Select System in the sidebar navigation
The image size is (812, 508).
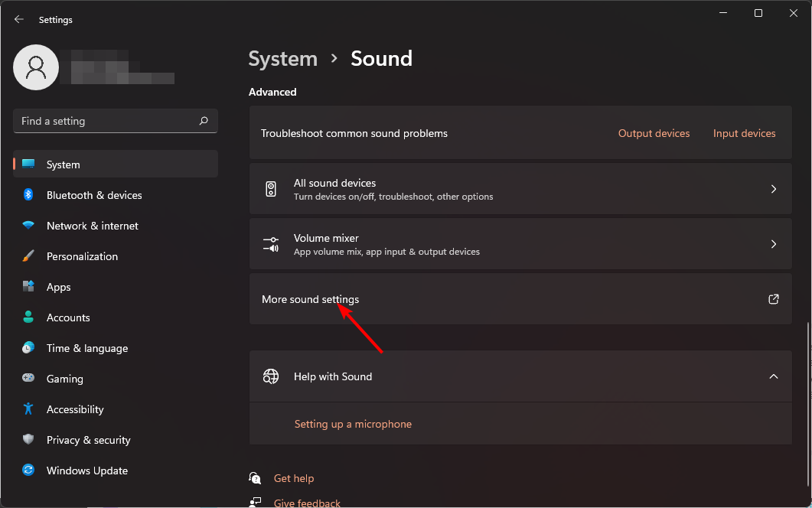pyautogui.click(x=63, y=164)
